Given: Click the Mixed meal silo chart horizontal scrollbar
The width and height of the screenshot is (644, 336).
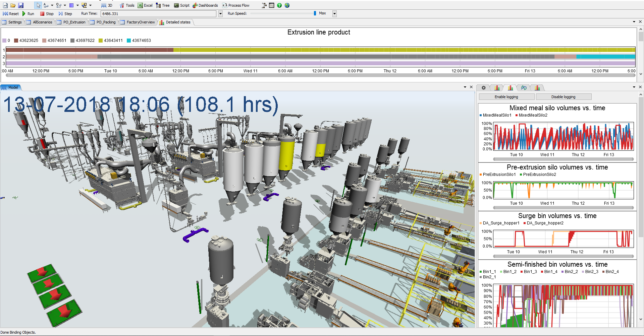Looking at the screenshot, I should point(563,159).
